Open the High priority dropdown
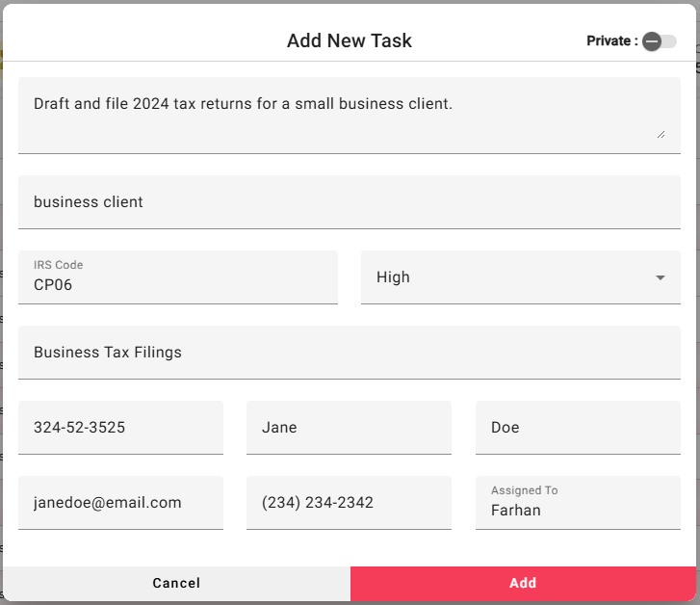 coord(520,277)
